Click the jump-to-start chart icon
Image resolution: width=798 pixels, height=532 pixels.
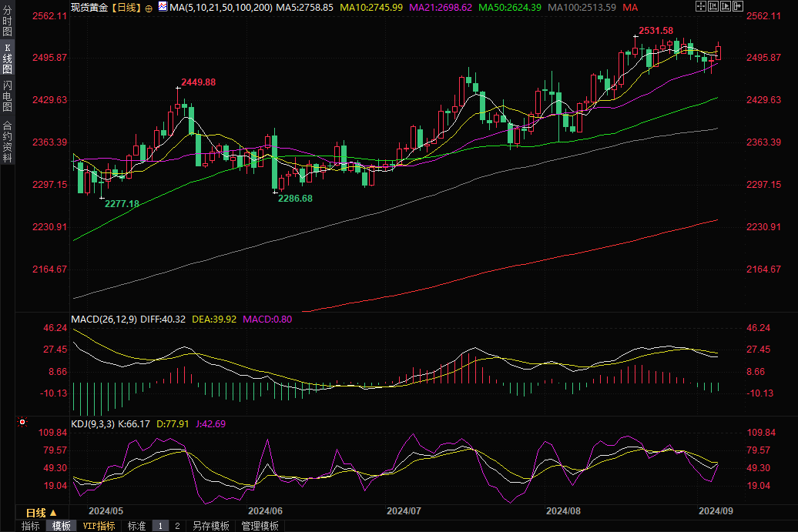coord(712,6)
